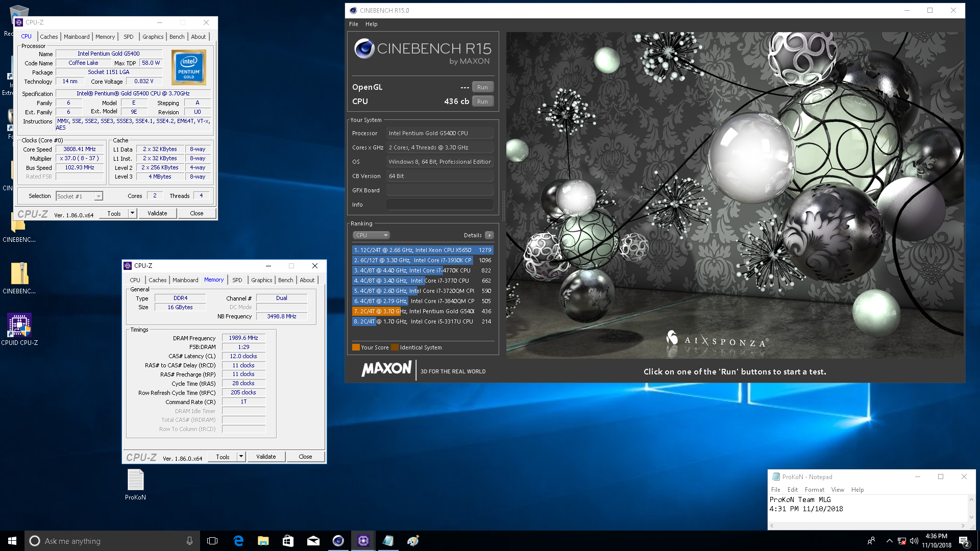
Task: Open File Explorer from the taskbar
Action: pyautogui.click(x=263, y=541)
